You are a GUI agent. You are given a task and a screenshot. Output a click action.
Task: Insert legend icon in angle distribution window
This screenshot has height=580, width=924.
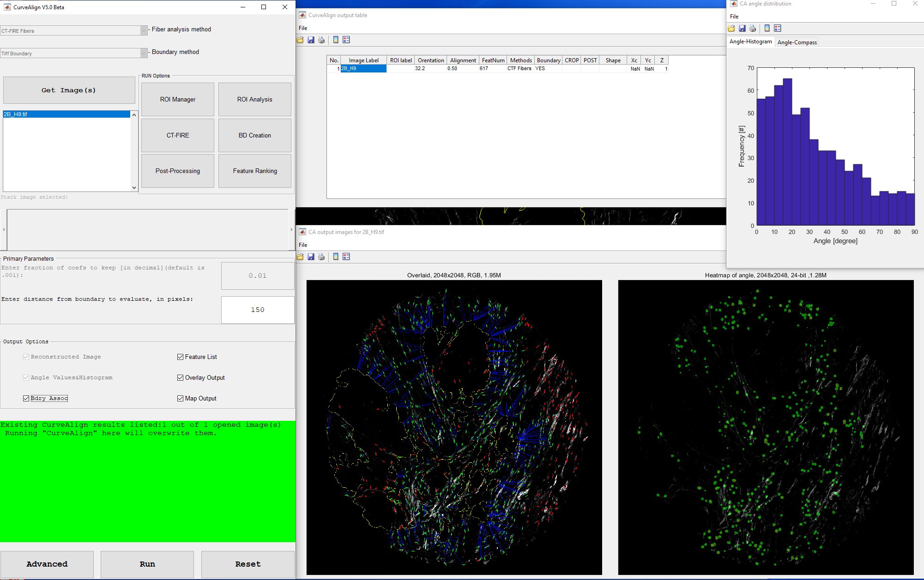point(778,29)
